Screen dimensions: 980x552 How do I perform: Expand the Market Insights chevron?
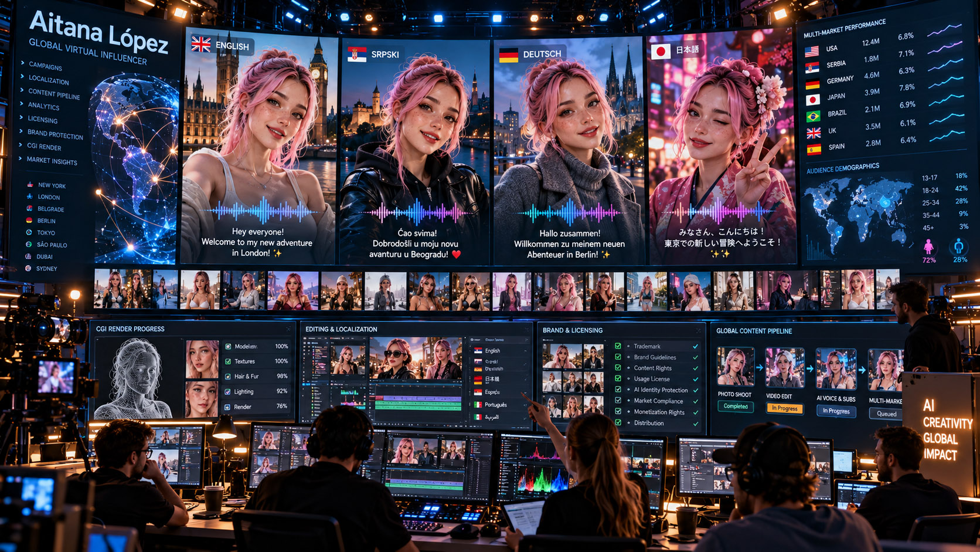click(x=21, y=158)
